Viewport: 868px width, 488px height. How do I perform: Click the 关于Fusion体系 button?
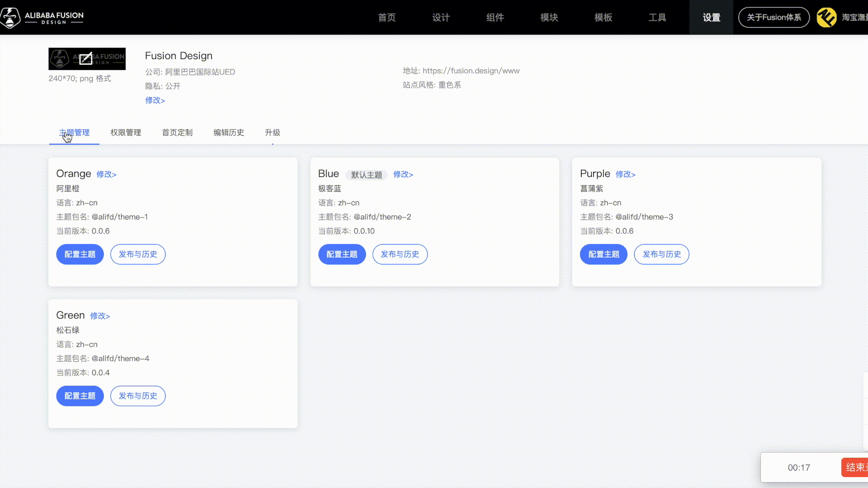point(774,18)
